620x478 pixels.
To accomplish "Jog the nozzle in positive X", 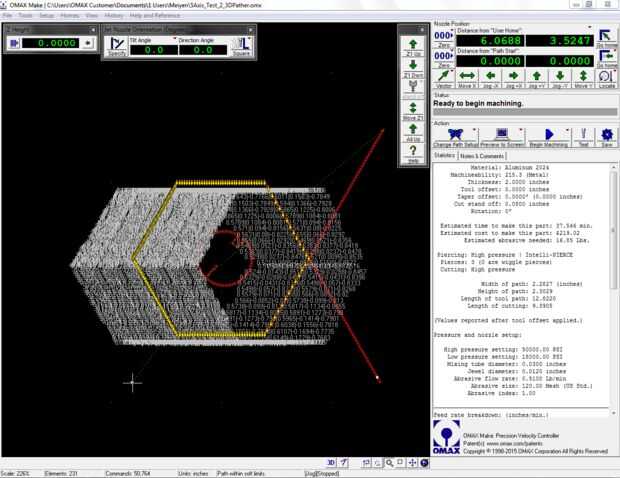I will [x=513, y=79].
